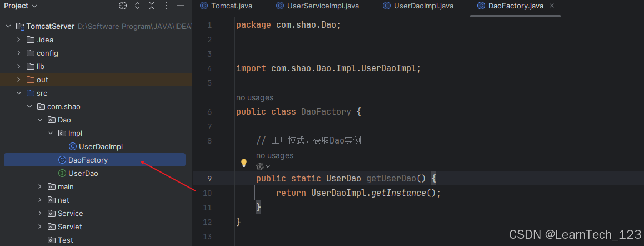Viewport: 644px width, 246px height.
Task: Collapse the TomcatServer root node
Action: [8, 26]
